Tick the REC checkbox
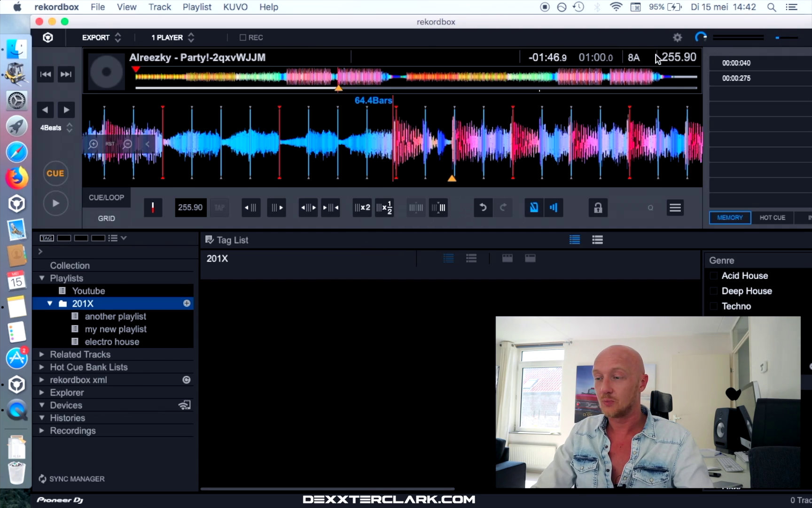Screen dimensions: 812x508 (243, 38)
